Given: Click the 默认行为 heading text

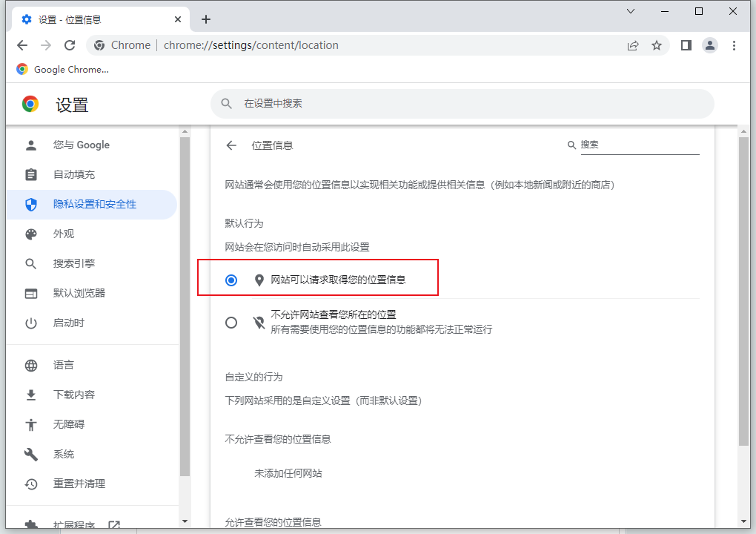Looking at the screenshot, I should pyautogui.click(x=244, y=223).
